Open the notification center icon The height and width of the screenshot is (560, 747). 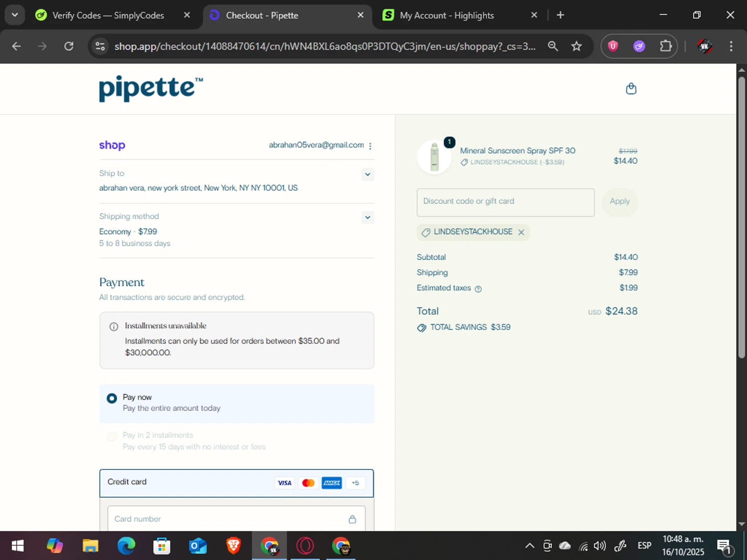[x=725, y=547]
